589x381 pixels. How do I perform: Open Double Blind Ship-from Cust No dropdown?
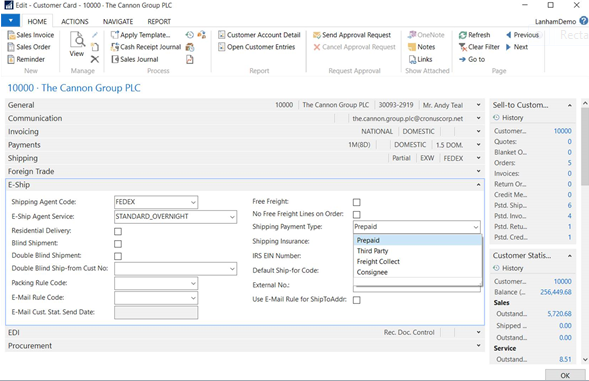[232, 269]
